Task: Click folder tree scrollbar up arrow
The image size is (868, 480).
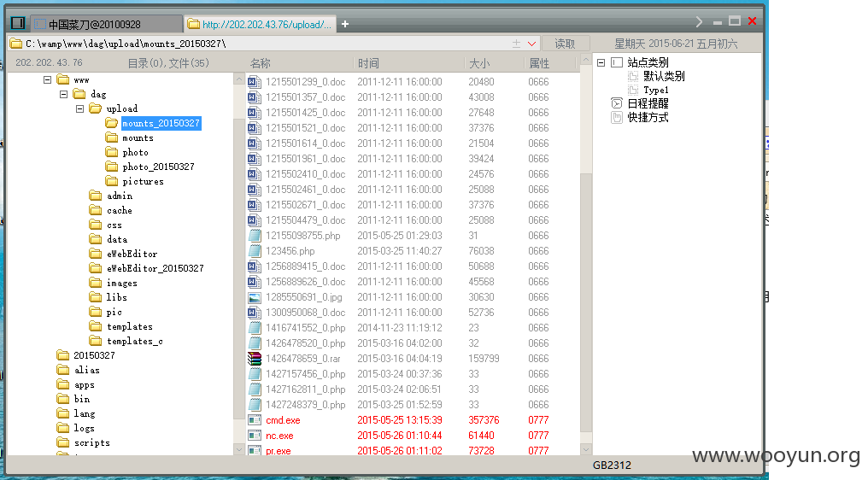Action: click(x=239, y=79)
